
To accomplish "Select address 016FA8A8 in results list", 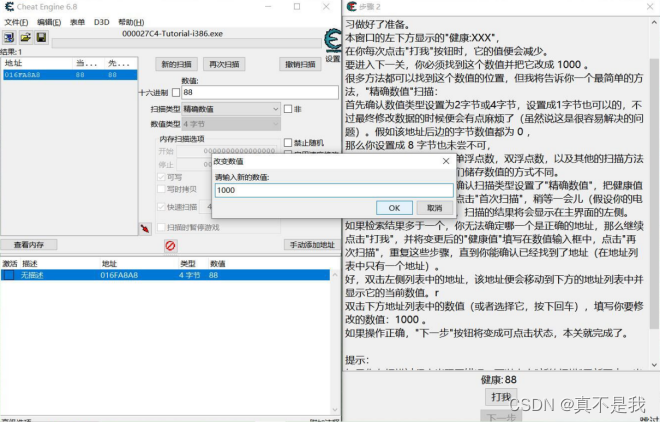I will (x=69, y=75).
